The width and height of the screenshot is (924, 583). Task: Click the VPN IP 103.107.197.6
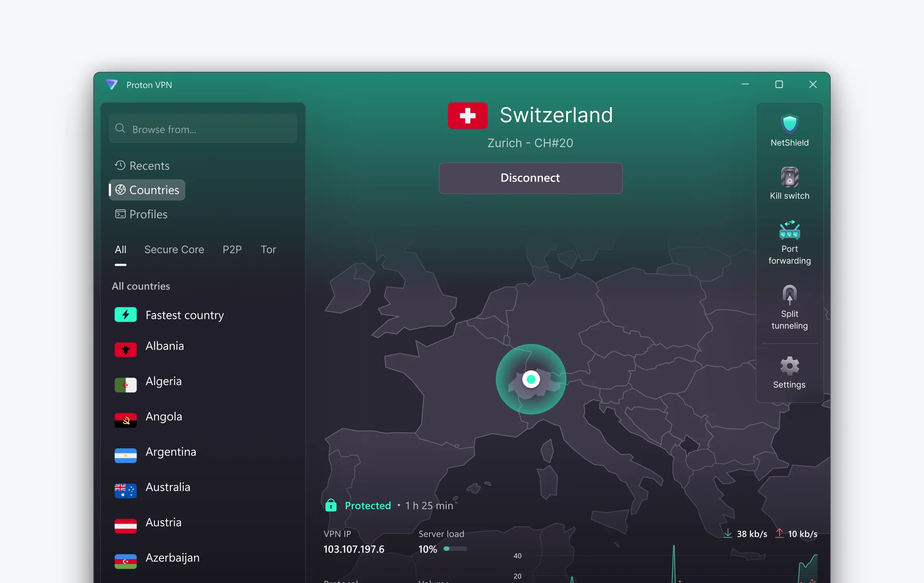[354, 549]
